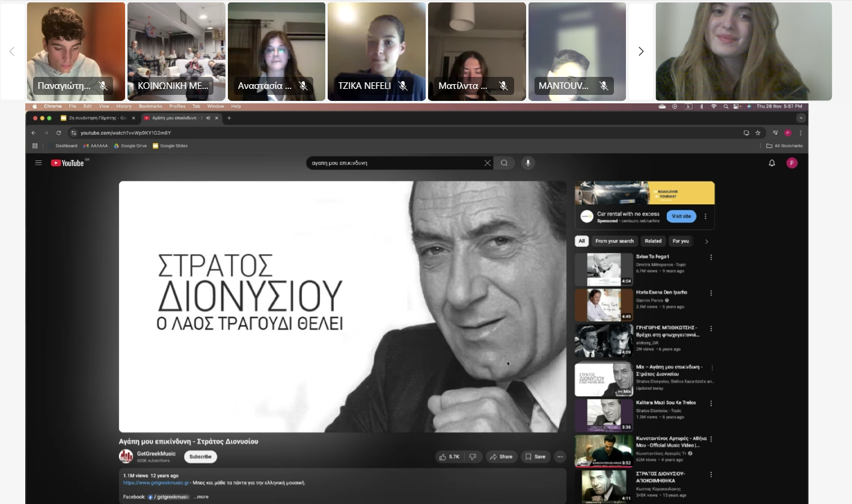852x504 pixels.
Task: Open the Apple menu
Action: (34, 106)
